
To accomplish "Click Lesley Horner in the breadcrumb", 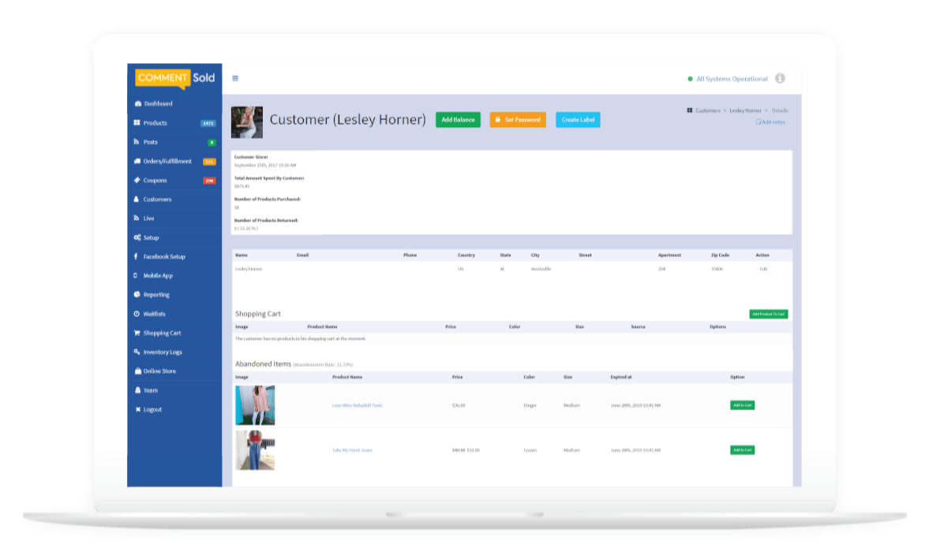I will [x=745, y=111].
